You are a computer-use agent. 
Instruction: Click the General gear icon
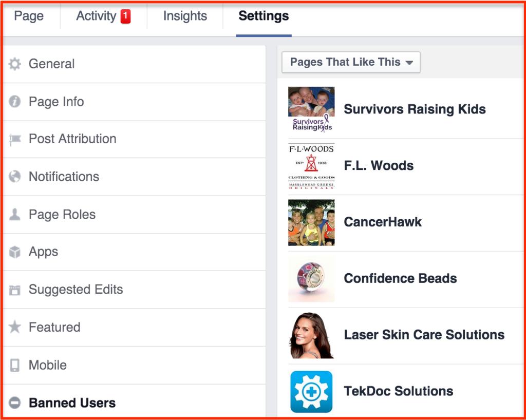coord(15,64)
